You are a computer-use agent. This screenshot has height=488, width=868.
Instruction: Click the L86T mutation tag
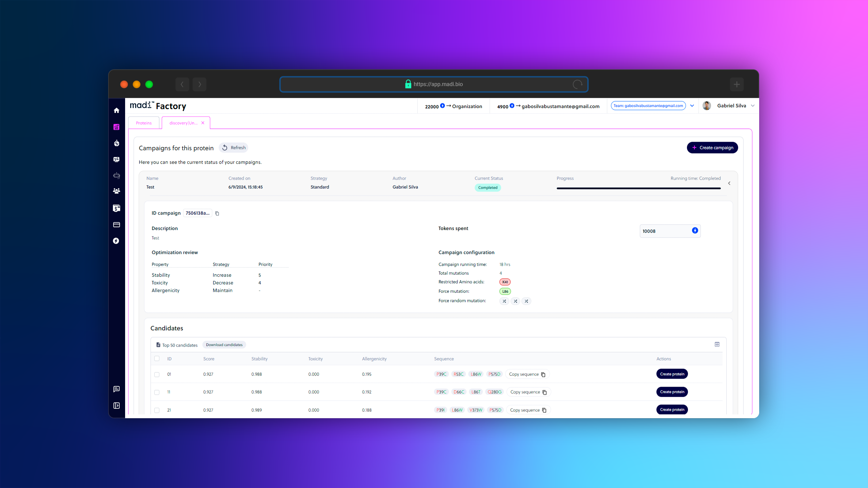[x=476, y=392]
